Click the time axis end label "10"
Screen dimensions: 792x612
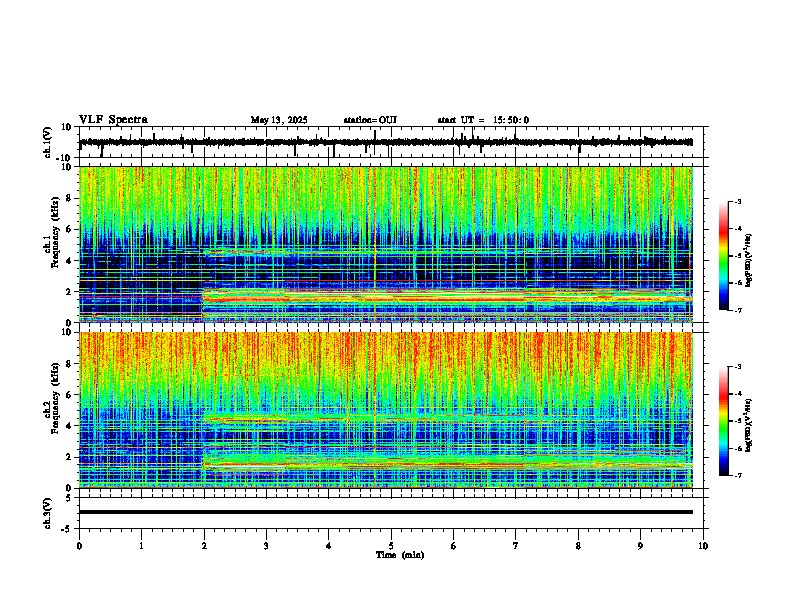pyautogui.click(x=703, y=546)
